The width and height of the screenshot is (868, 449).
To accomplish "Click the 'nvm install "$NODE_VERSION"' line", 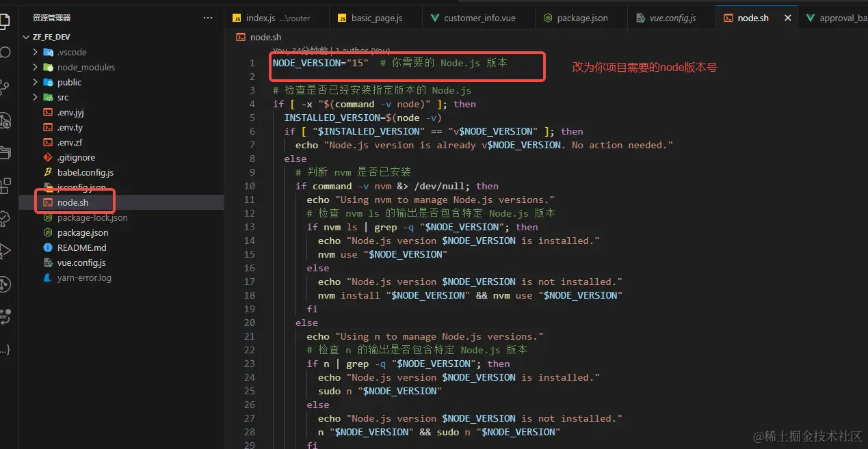I will pos(470,295).
